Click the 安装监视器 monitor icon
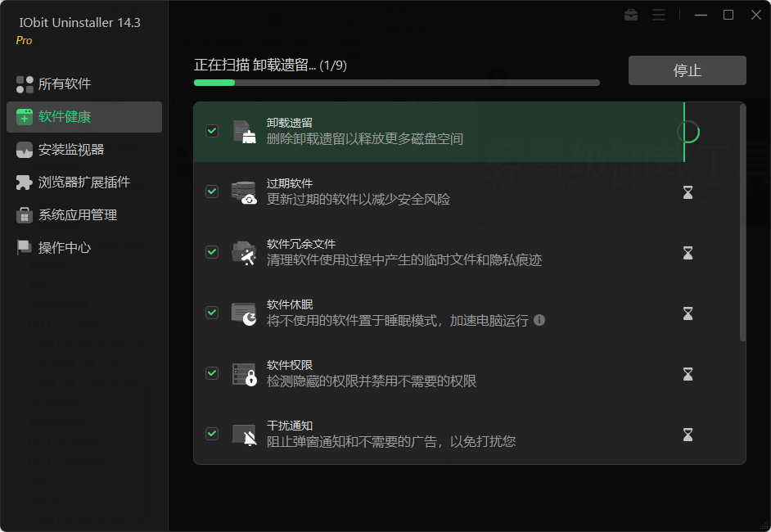 25,150
